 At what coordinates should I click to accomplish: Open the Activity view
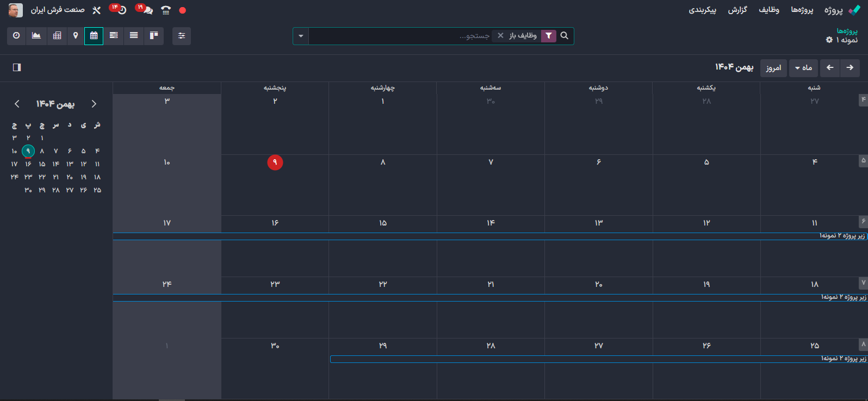[16, 36]
